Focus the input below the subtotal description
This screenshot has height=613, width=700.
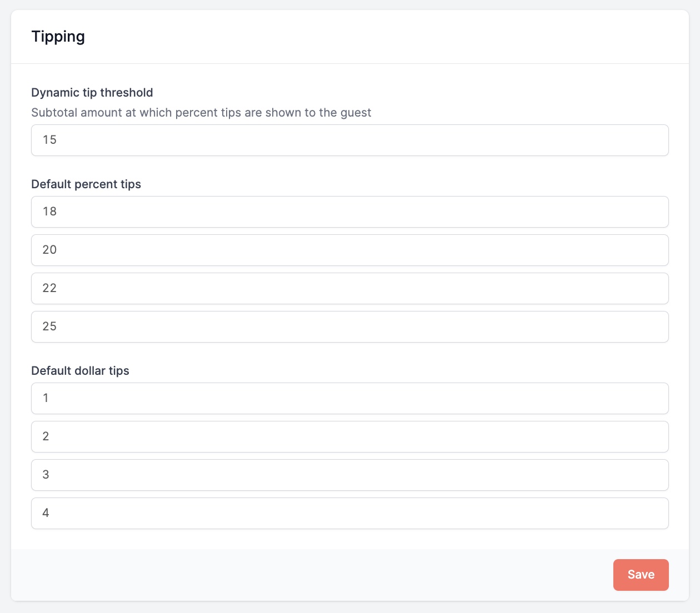(349, 140)
